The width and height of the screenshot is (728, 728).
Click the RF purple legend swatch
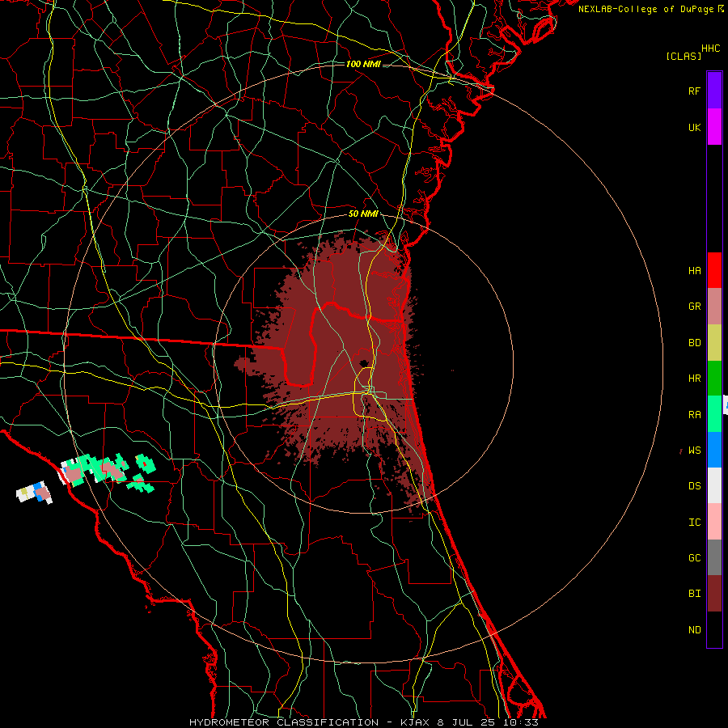coord(714,91)
